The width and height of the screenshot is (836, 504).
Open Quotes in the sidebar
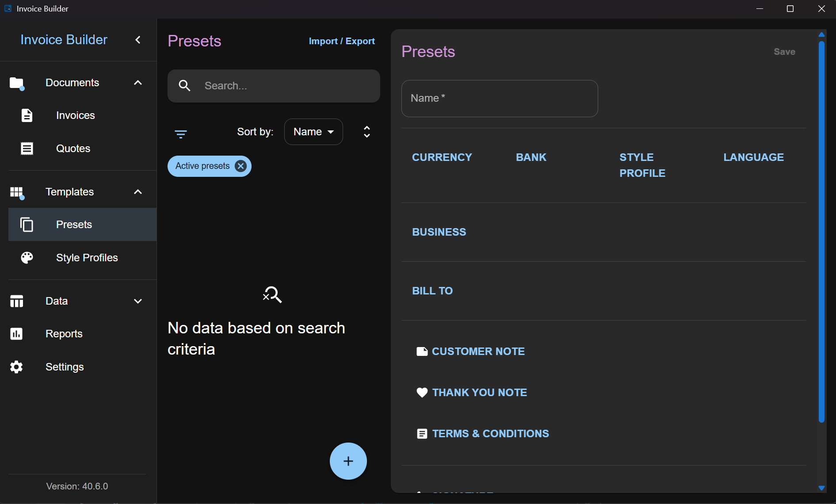pos(82,149)
